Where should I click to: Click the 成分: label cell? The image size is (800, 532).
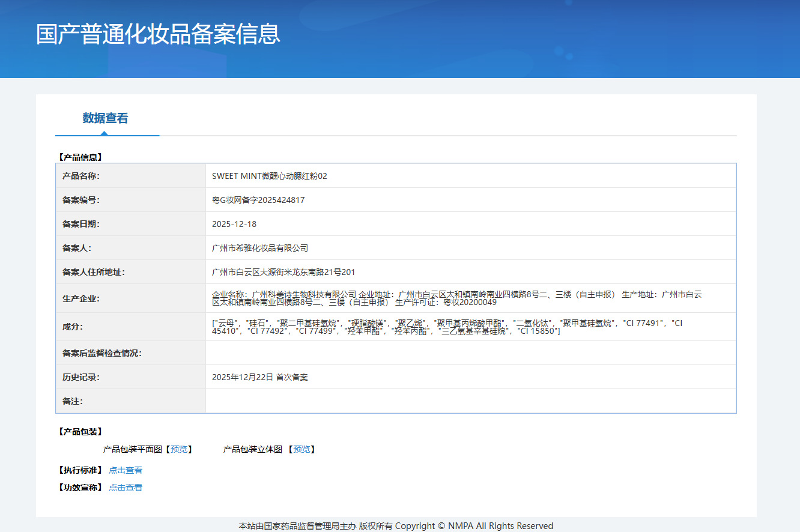[x=131, y=327]
